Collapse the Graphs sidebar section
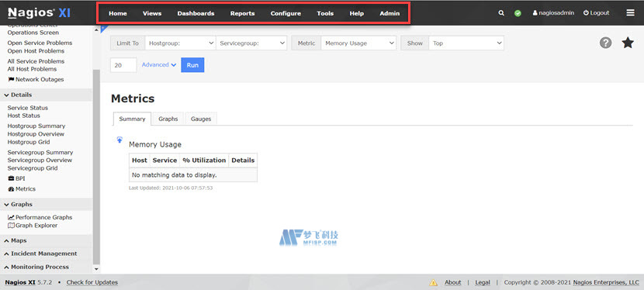The width and height of the screenshot is (644, 290). 46,204
